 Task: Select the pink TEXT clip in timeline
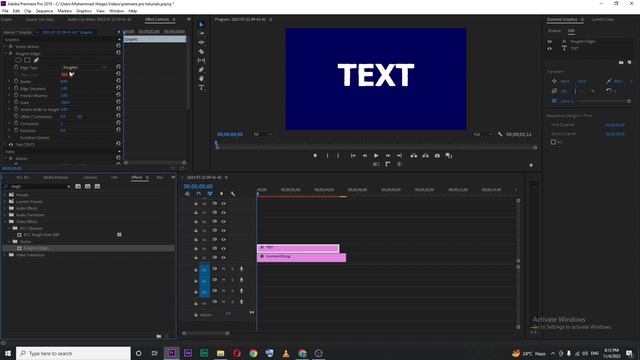click(298, 248)
